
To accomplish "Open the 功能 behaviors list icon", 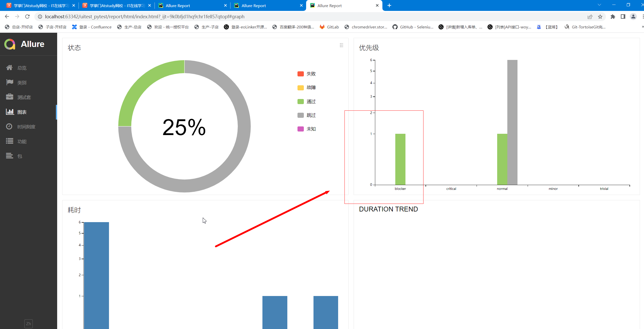I will coord(9,141).
